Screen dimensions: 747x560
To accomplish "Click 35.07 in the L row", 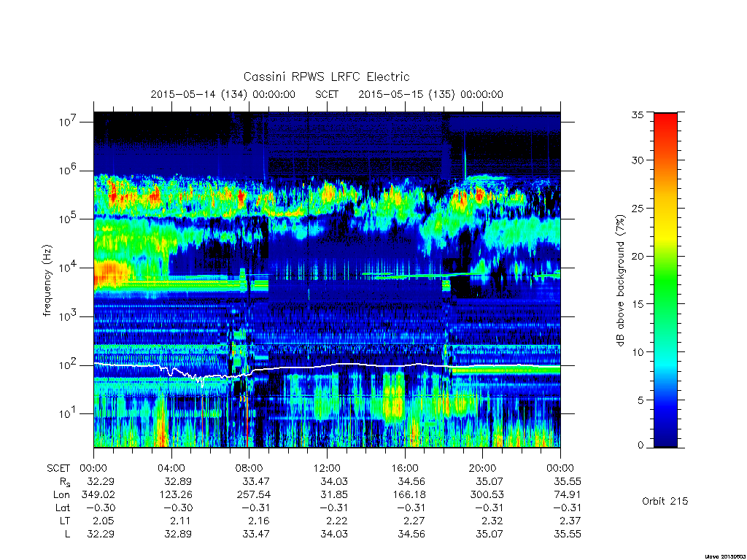I will point(489,534).
